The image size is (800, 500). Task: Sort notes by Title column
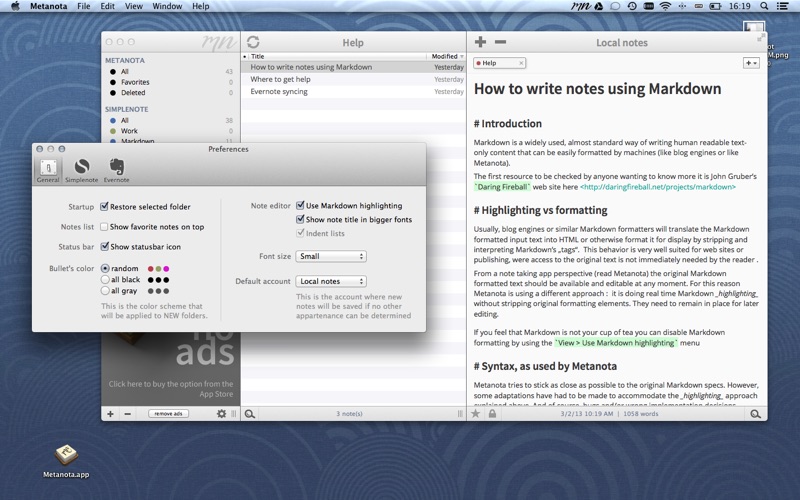[337, 56]
